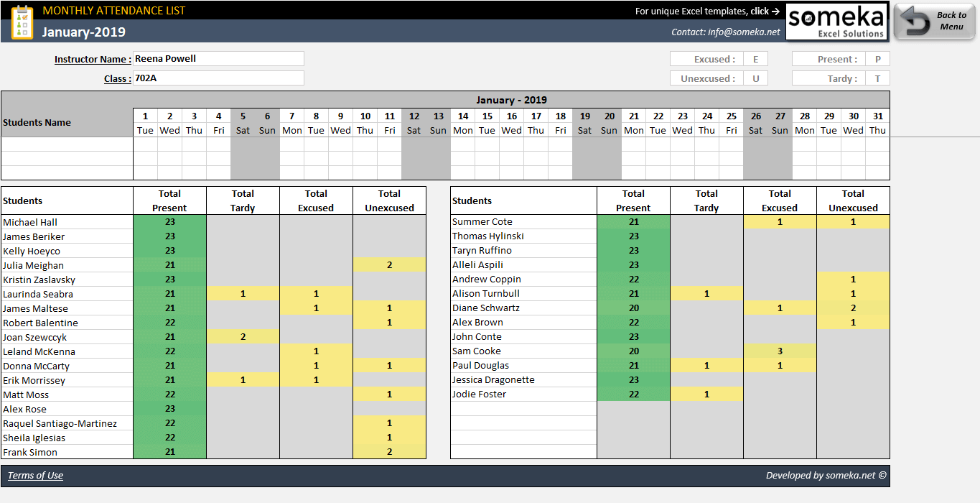
Task: Select student Raquel Santiago-Martinez
Action: [x=67, y=423]
